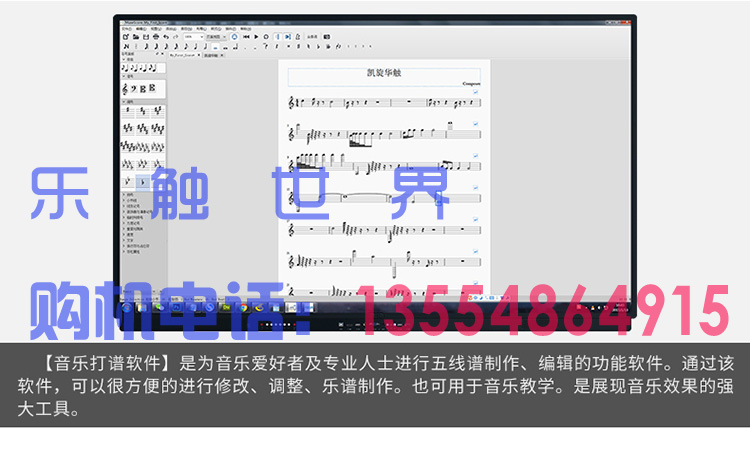Toggle the metronome icon

coord(298,37)
